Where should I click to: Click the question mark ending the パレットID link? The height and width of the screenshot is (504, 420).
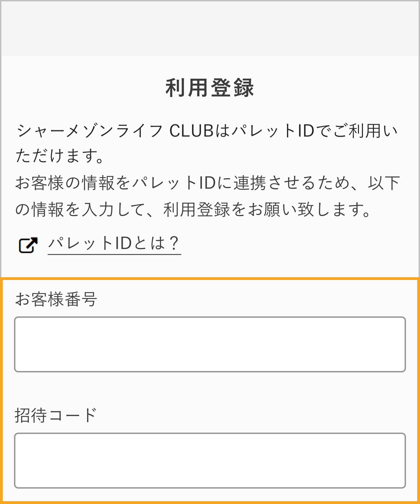173,243
